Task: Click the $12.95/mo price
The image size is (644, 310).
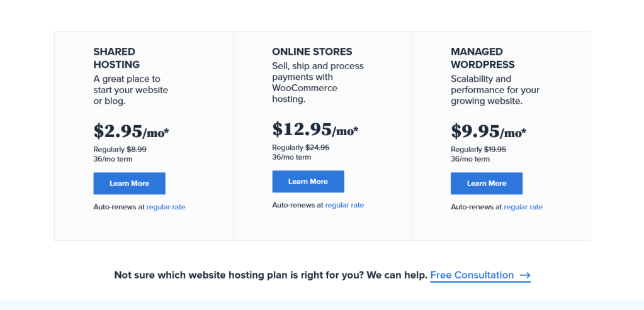Action: (x=315, y=130)
